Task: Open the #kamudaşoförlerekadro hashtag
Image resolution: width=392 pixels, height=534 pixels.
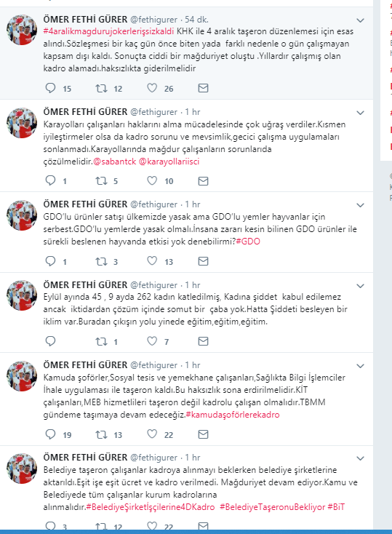Action: 233,415
